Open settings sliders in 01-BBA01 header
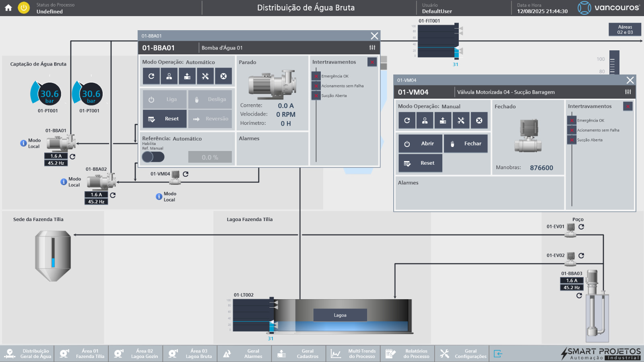Viewport: 644px width, 362px height. point(372,48)
